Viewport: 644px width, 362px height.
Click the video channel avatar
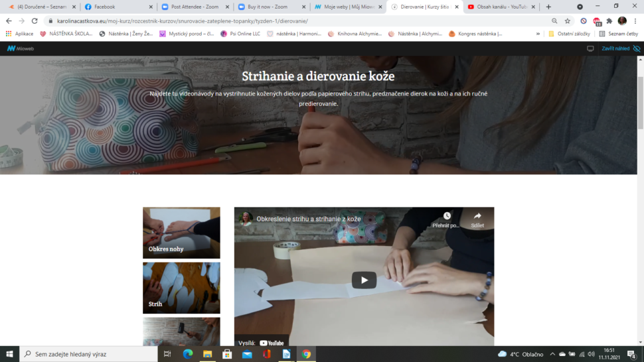tap(246, 219)
